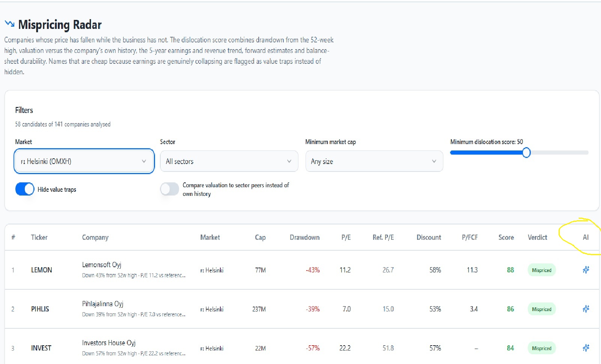Click the 58% discount value

pos(435,270)
